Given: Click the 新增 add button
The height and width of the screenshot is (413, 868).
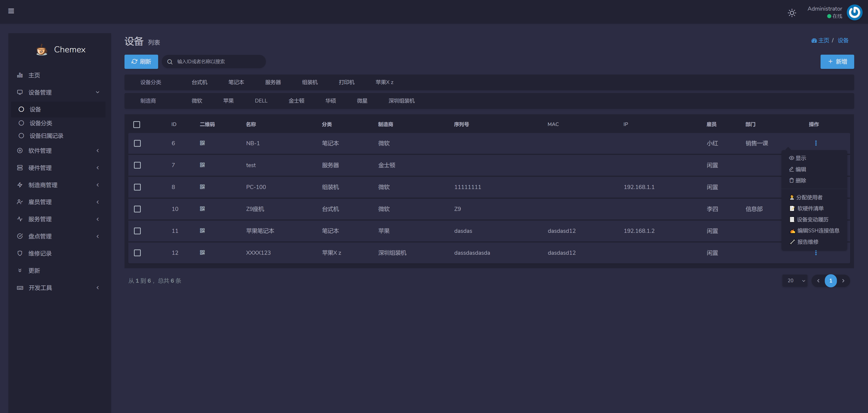Looking at the screenshot, I should tap(837, 62).
